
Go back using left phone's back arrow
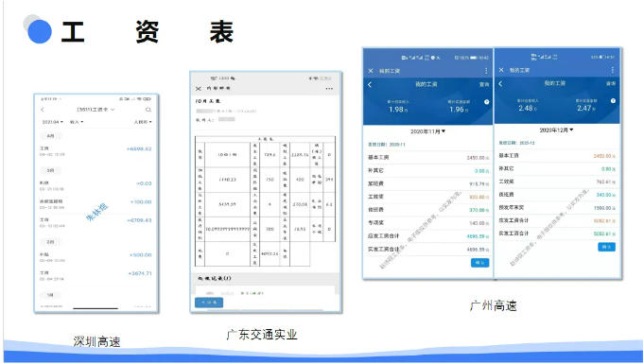coord(43,110)
